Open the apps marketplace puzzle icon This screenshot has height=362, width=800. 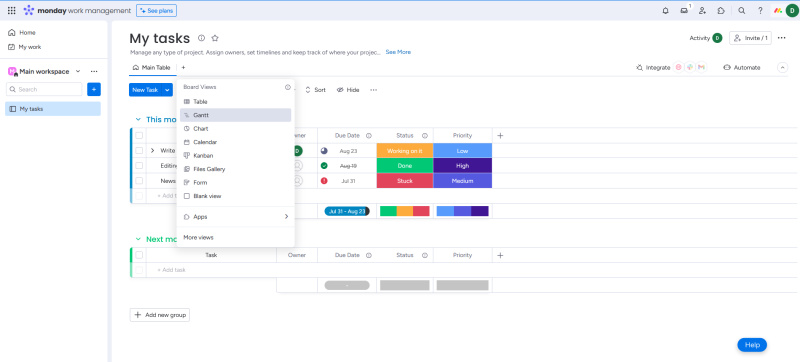pyautogui.click(x=721, y=10)
